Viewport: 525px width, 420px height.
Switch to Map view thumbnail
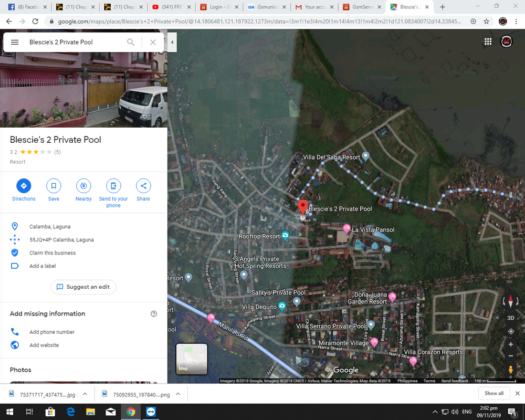click(x=192, y=359)
